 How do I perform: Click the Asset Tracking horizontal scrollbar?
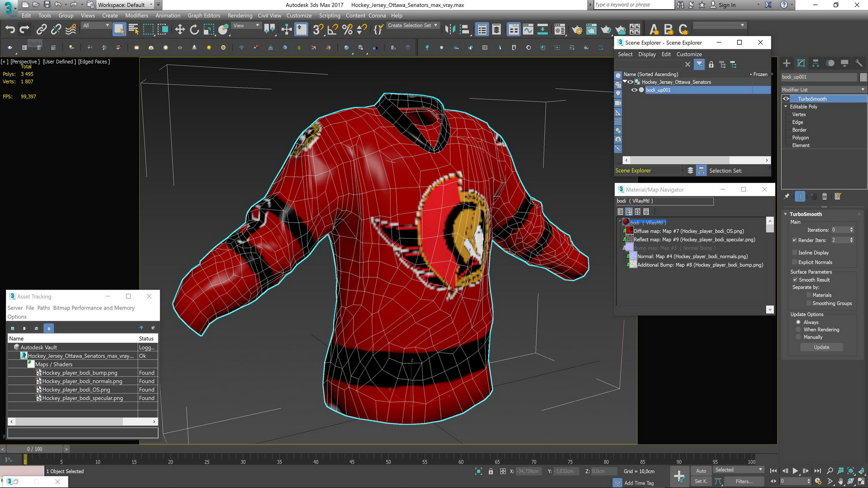tap(83, 421)
